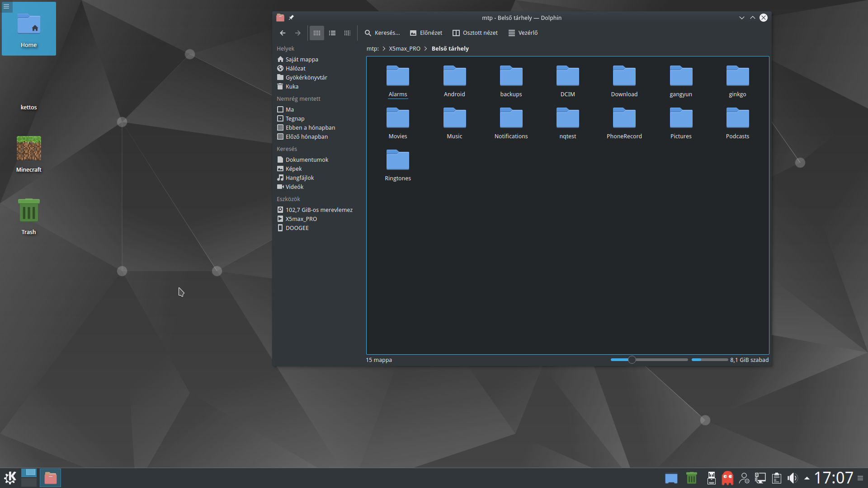Image resolution: width=868 pixels, height=488 pixels.
Task: Click the pin window icon in titlebar
Action: tap(292, 18)
